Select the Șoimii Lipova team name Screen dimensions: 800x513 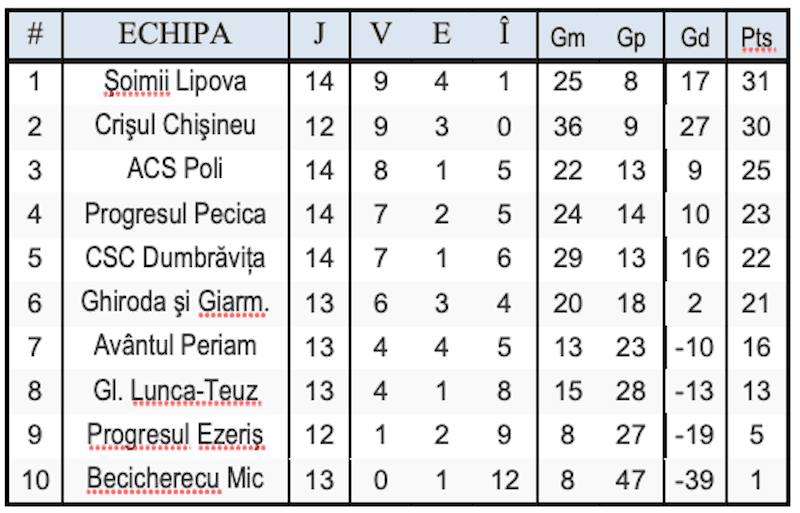pyautogui.click(x=175, y=81)
